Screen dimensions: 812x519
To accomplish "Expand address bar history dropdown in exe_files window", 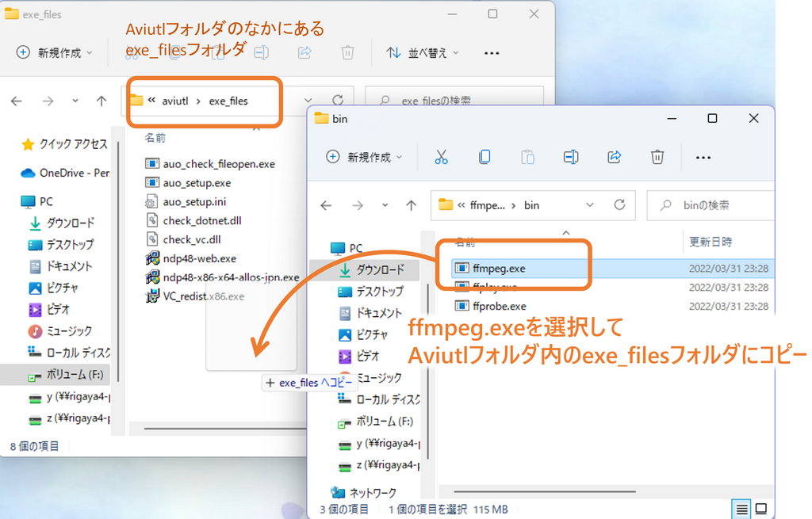I will [x=308, y=101].
